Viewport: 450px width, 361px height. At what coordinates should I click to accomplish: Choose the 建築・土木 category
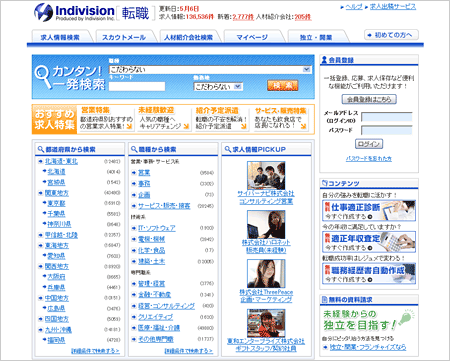[x=152, y=261]
